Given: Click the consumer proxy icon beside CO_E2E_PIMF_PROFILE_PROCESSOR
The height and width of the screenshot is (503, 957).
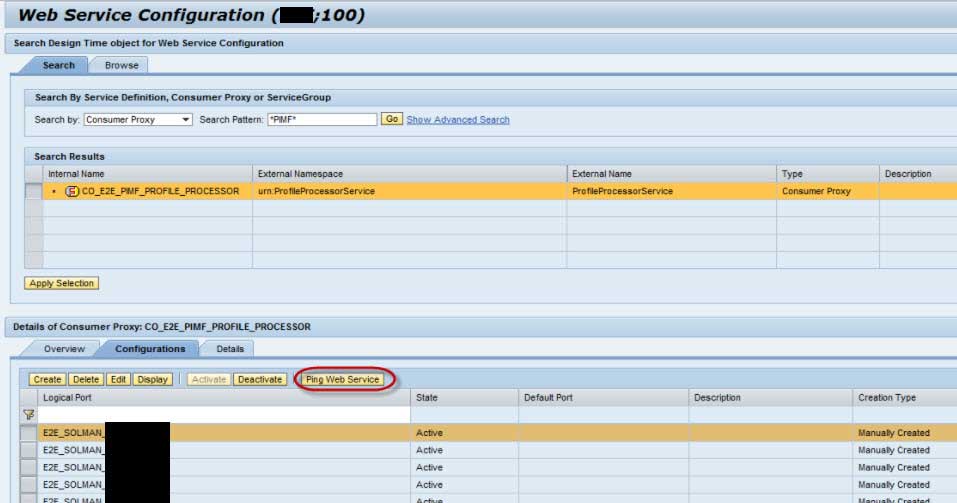Looking at the screenshot, I should (71, 191).
